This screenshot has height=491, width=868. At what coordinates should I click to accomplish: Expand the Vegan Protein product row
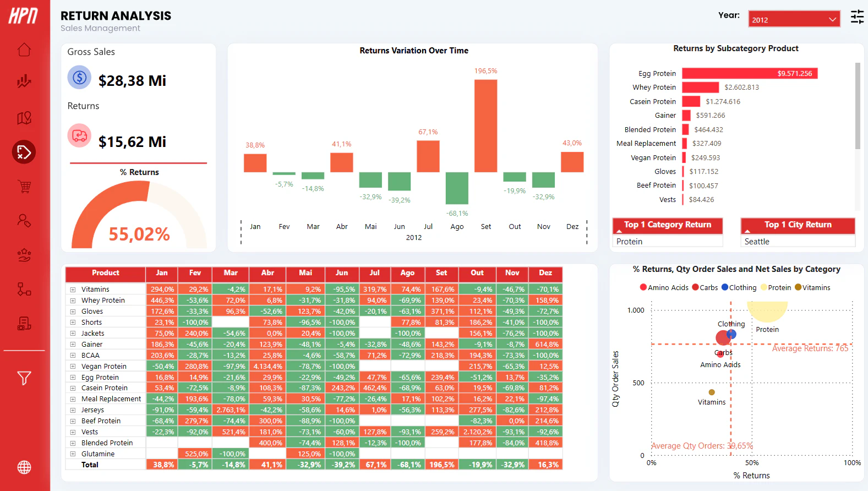tap(72, 367)
